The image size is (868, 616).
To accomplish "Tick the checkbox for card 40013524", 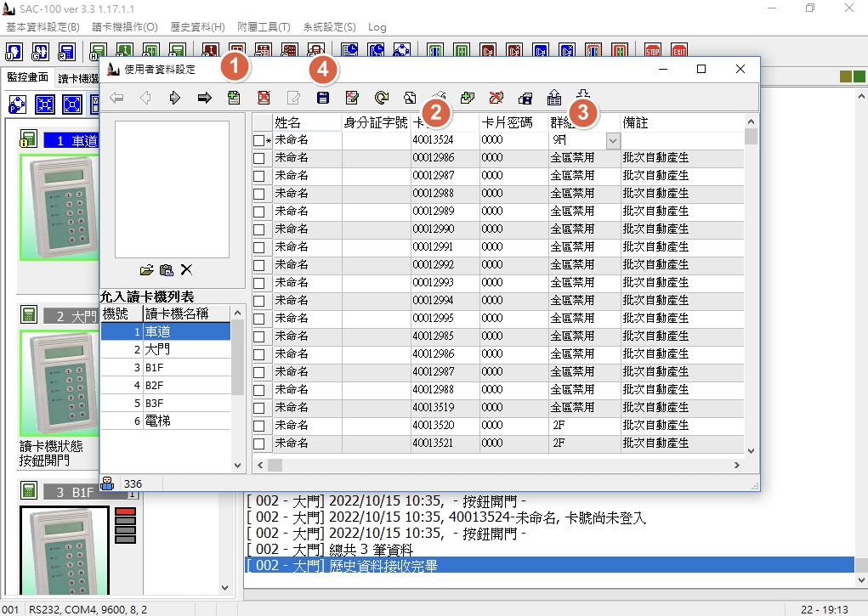I will coord(258,140).
